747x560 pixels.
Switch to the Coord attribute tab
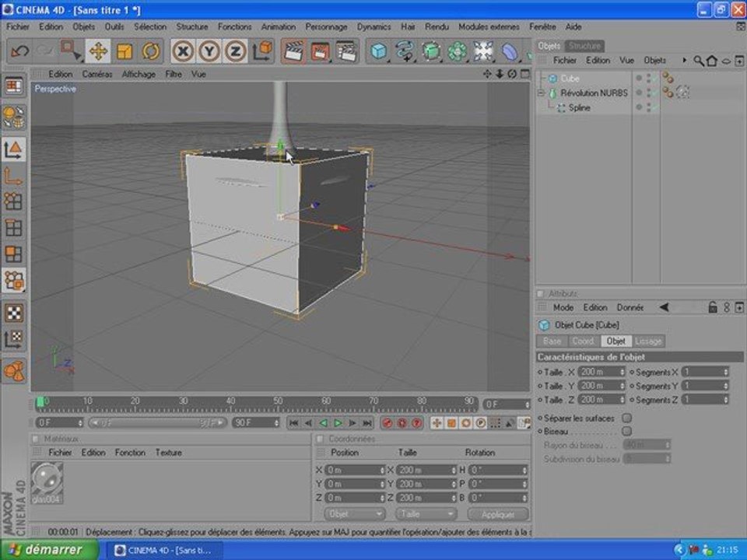pyautogui.click(x=583, y=341)
